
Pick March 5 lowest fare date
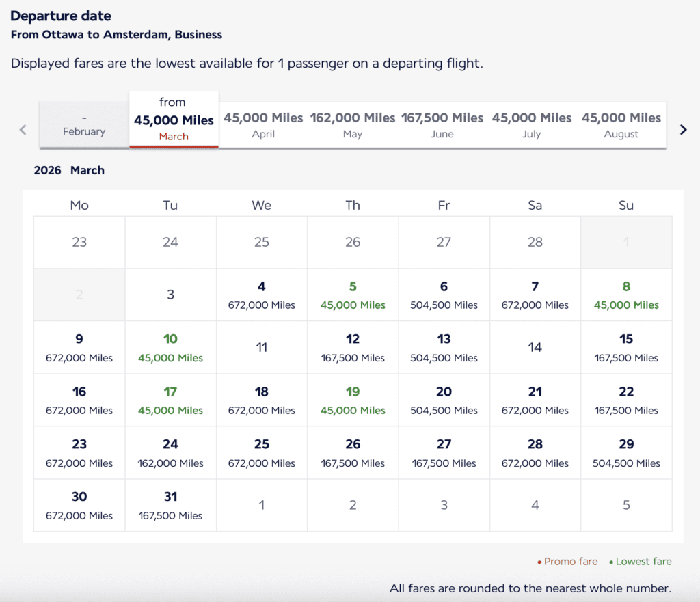[353, 295]
